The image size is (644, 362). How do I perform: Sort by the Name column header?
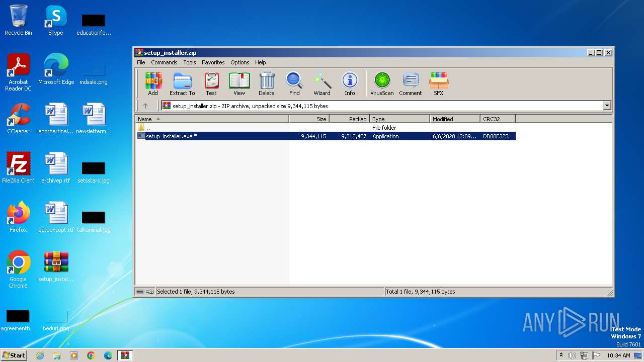[212, 119]
